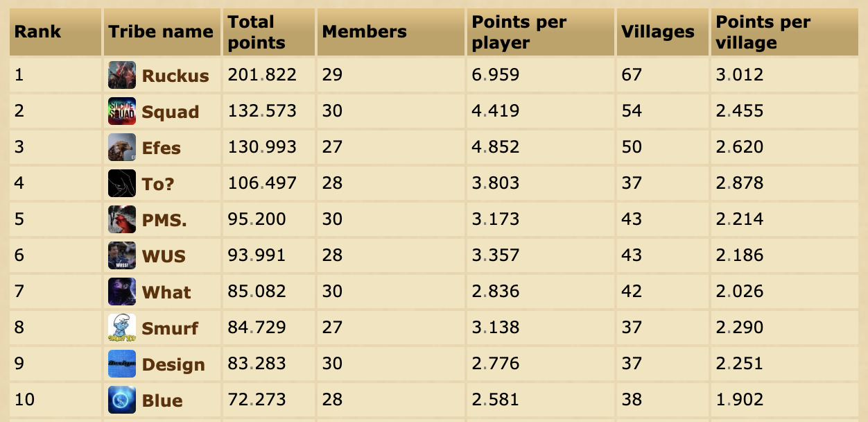Select the To? tribe black avatar
868x422 pixels.
click(x=122, y=183)
